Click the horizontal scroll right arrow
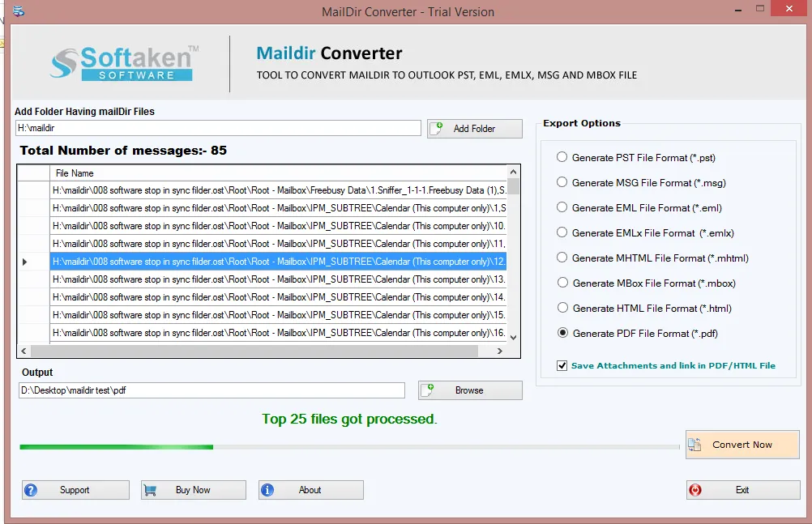The width and height of the screenshot is (812, 524). [499, 351]
